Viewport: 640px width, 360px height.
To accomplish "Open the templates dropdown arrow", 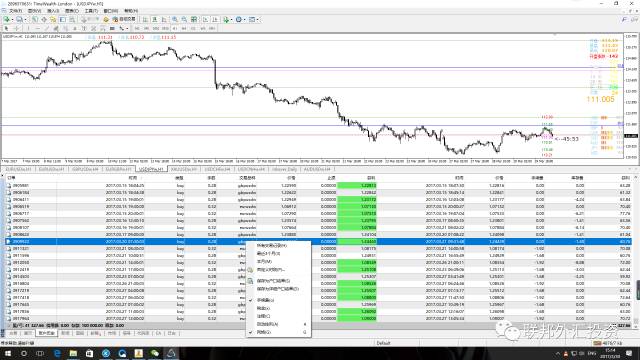I will (x=258, y=19).
